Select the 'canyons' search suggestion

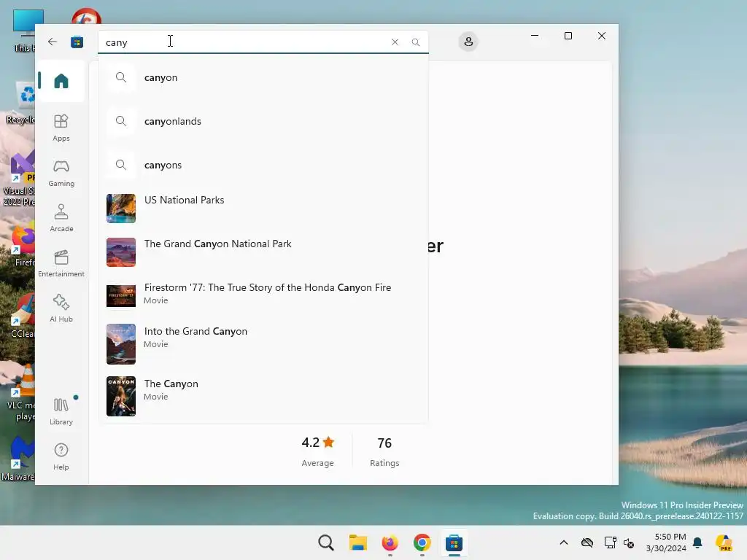point(263,166)
